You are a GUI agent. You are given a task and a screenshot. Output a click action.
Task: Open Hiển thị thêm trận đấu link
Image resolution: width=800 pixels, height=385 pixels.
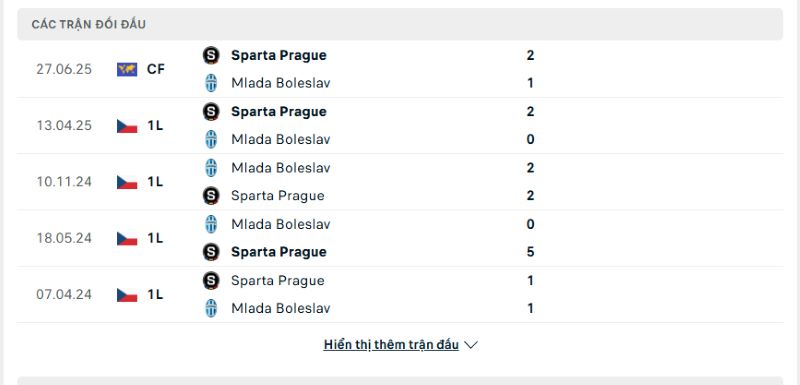point(391,345)
